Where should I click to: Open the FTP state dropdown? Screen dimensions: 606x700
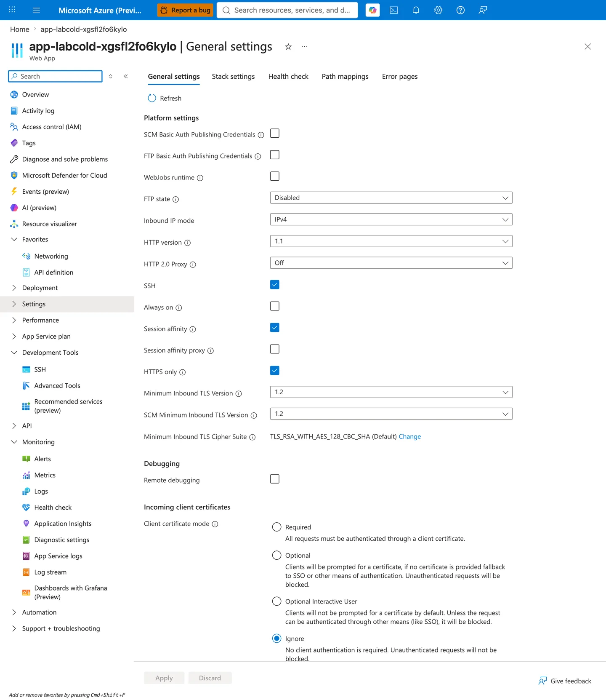click(x=391, y=198)
